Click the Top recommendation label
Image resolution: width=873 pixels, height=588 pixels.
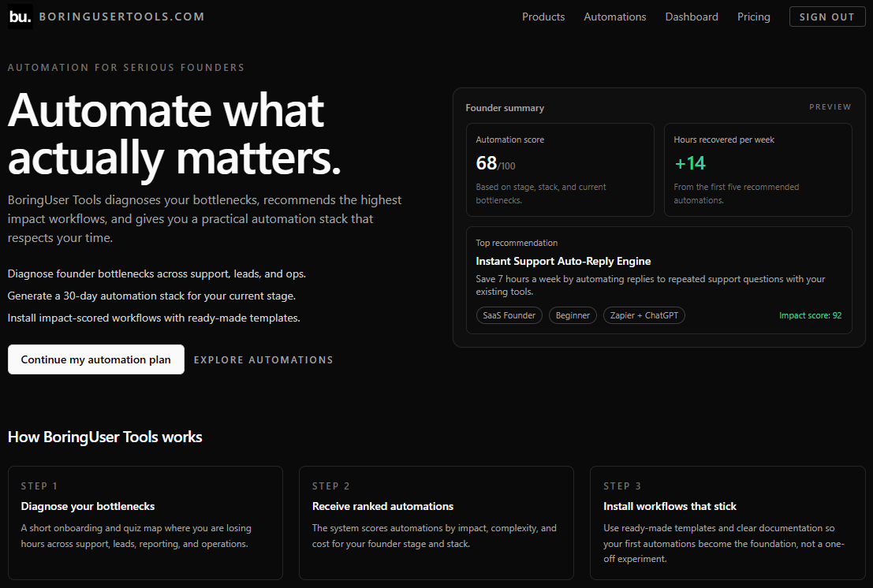(x=517, y=243)
